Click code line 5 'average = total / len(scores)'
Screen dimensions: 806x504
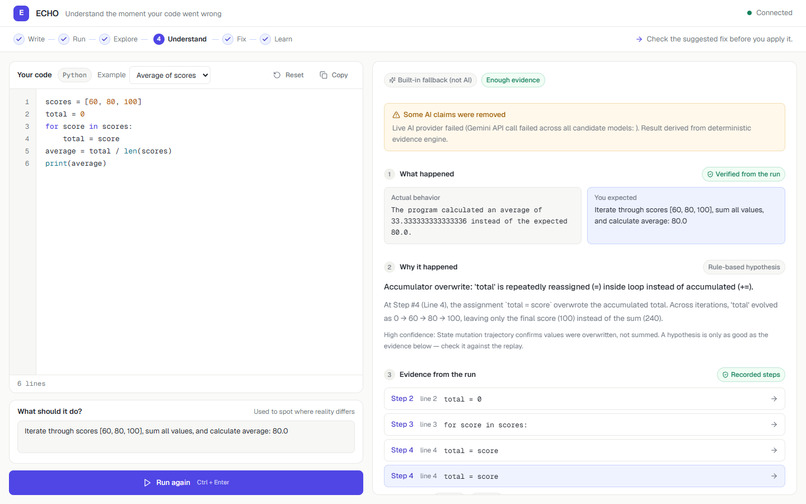click(108, 151)
